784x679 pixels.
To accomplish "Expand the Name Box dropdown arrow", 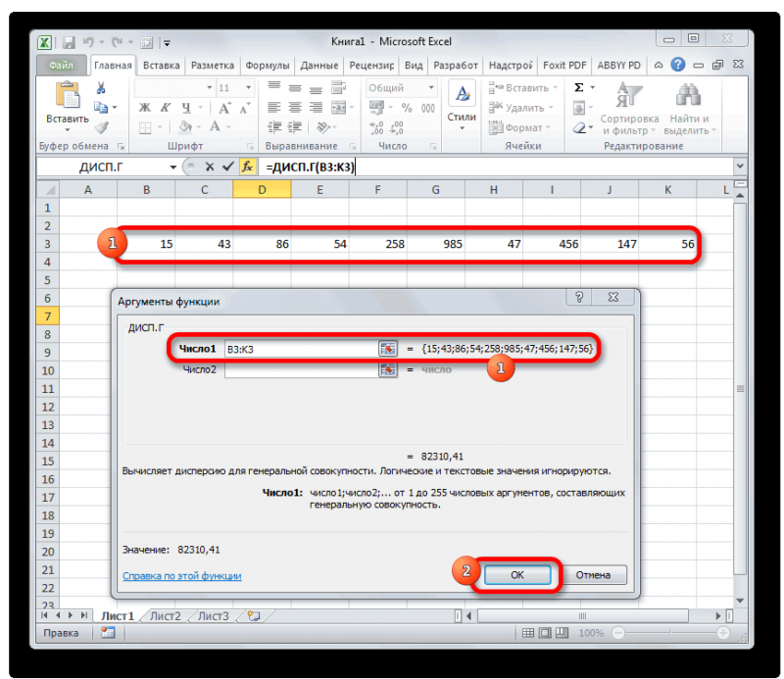I will (173, 167).
